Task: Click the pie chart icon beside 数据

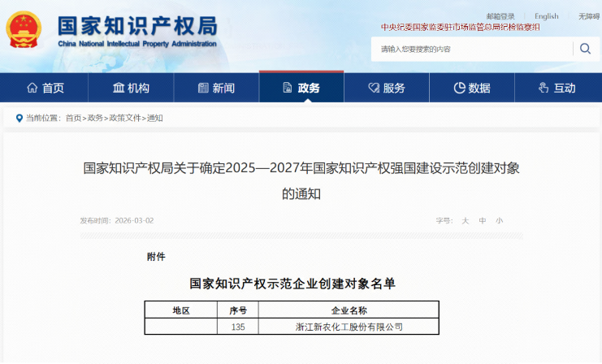Action: 459,88
